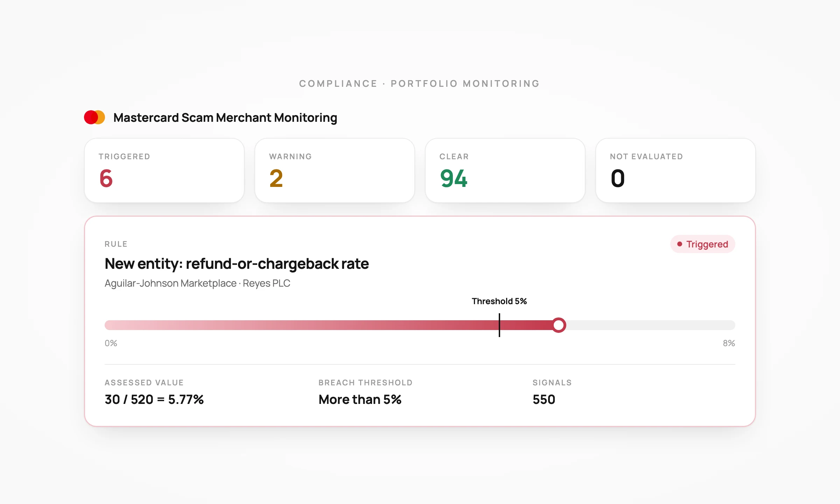Image resolution: width=840 pixels, height=504 pixels.
Task: Click the 0% scale label
Action: pos(111,343)
